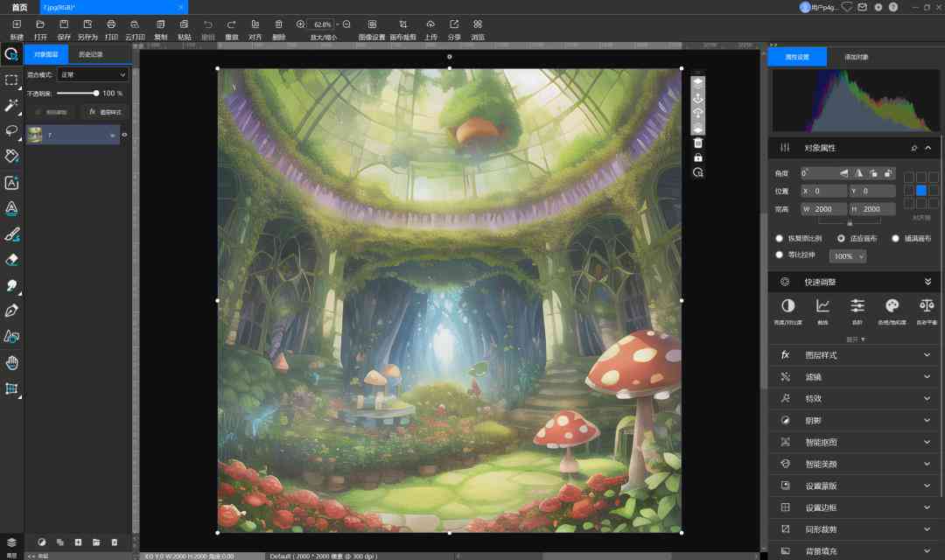
Task: Select the text tool in left toolbar
Action: (x=11, y=183)
